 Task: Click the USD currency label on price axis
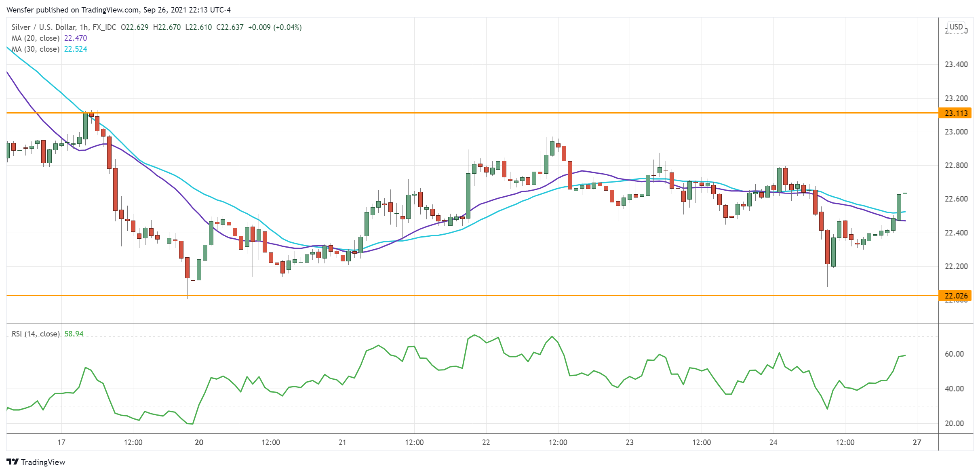[956, 27]
